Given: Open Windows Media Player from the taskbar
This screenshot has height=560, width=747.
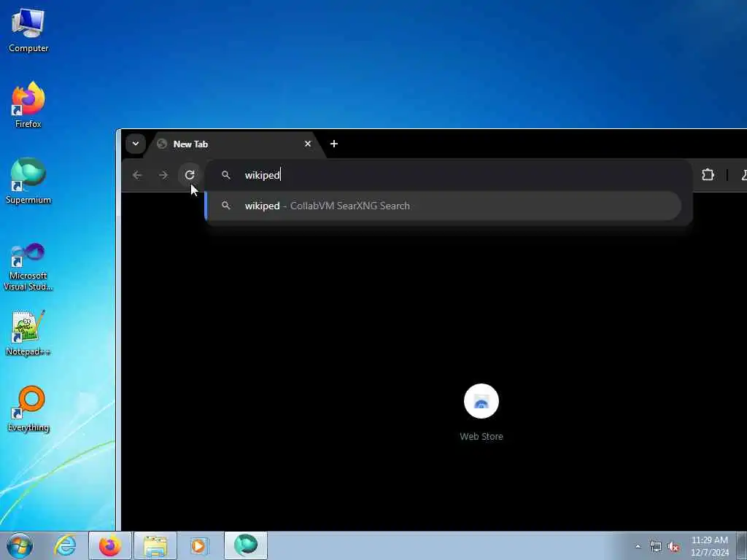Looking at the screenshot, I should [198, 545].
